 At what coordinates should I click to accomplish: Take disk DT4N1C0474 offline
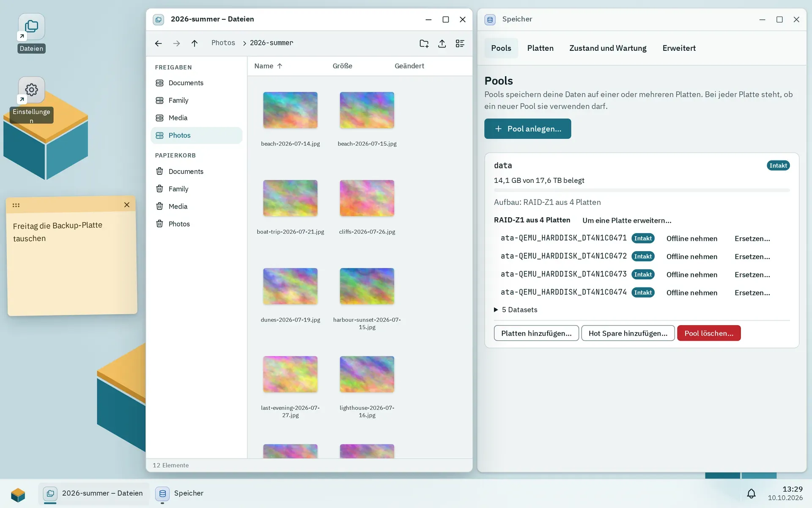click(x=692, y=293)
